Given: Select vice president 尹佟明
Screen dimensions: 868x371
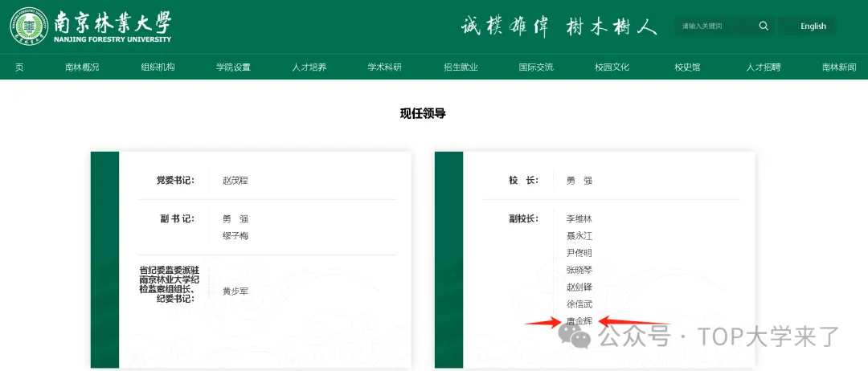Looking at the screenshot, I should (579, 253).
